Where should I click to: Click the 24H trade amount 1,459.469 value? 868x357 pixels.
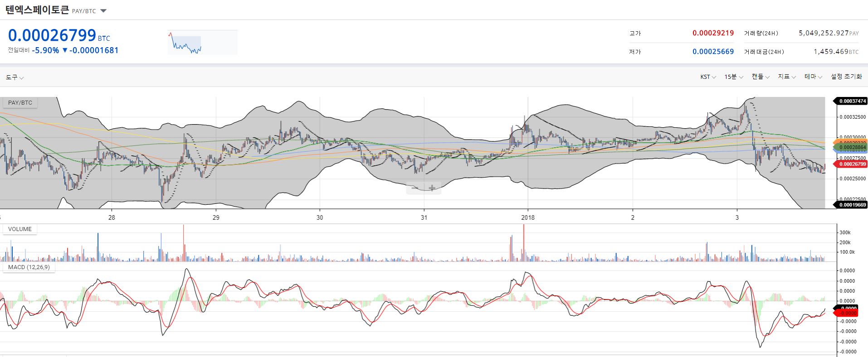[831, 52]
